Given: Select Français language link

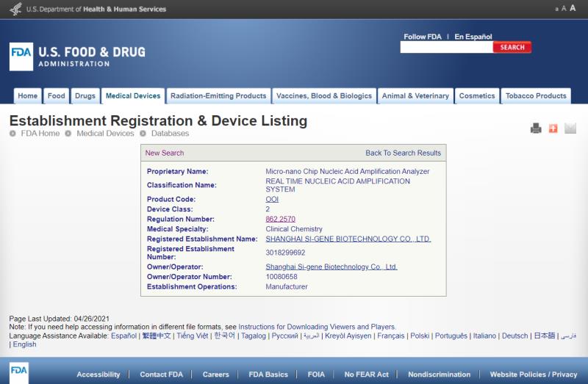Looking at the screenshot, I should [390, 336].
